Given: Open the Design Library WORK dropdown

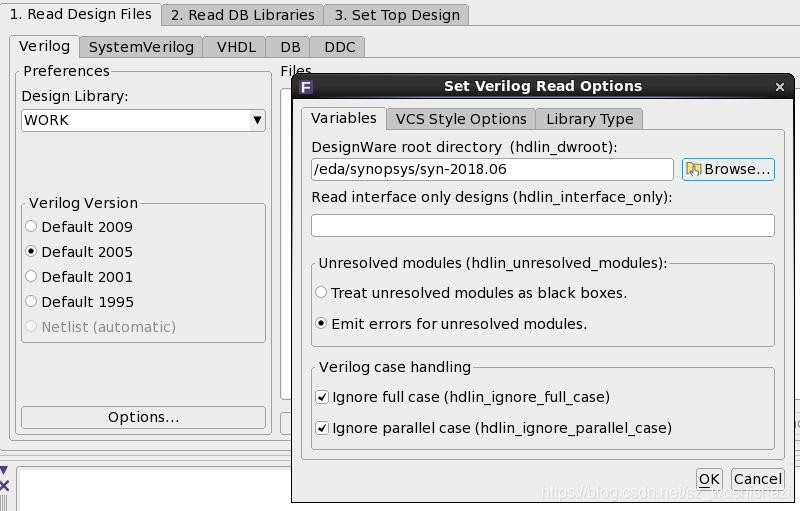Looking at the screenshot, I should (257, 120).
